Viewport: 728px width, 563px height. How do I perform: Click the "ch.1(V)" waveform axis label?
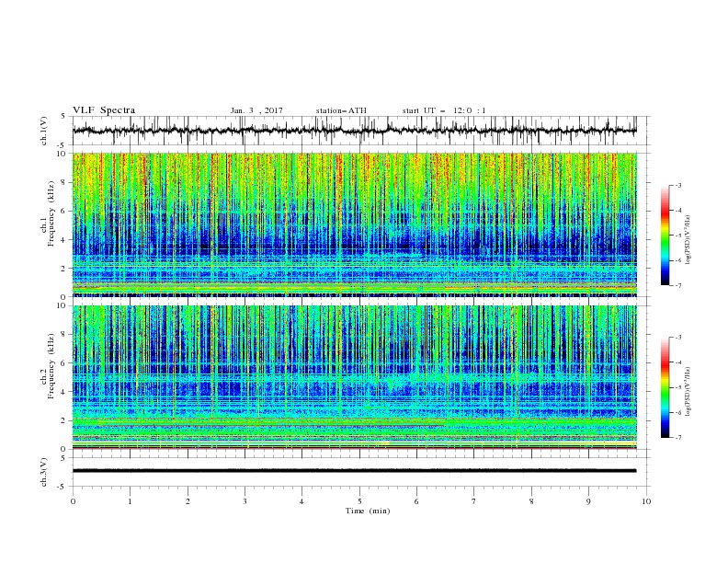[x=44, y=131]
